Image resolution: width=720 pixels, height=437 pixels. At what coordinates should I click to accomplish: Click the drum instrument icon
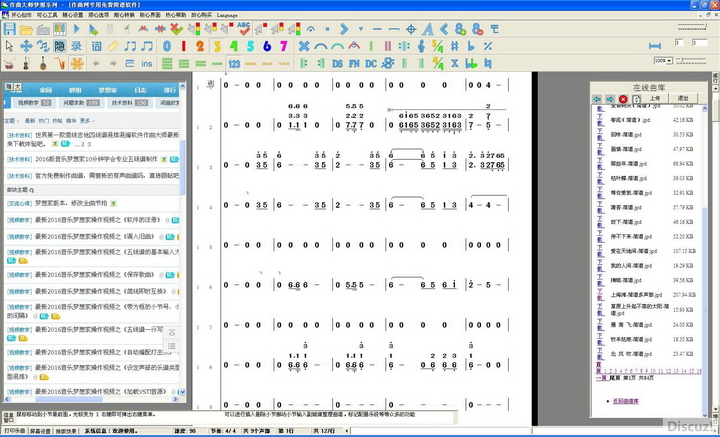tap(9, 63)
